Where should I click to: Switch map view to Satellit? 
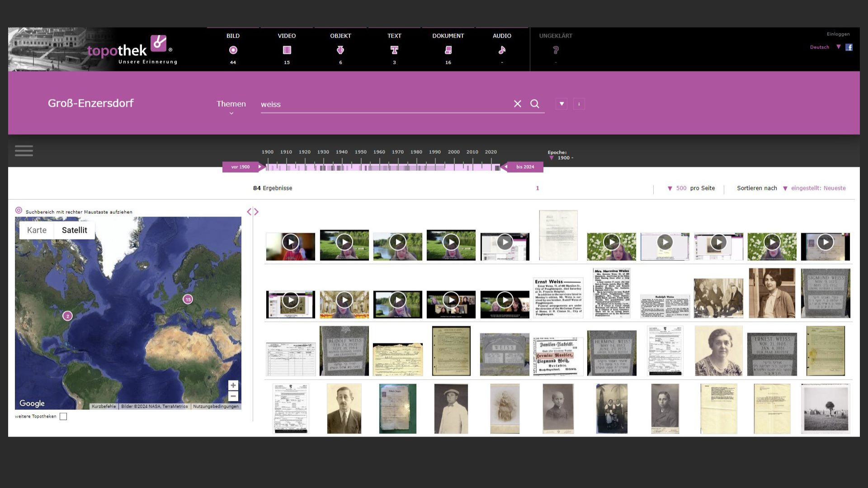pyautogui.click(x=74, y=230)
